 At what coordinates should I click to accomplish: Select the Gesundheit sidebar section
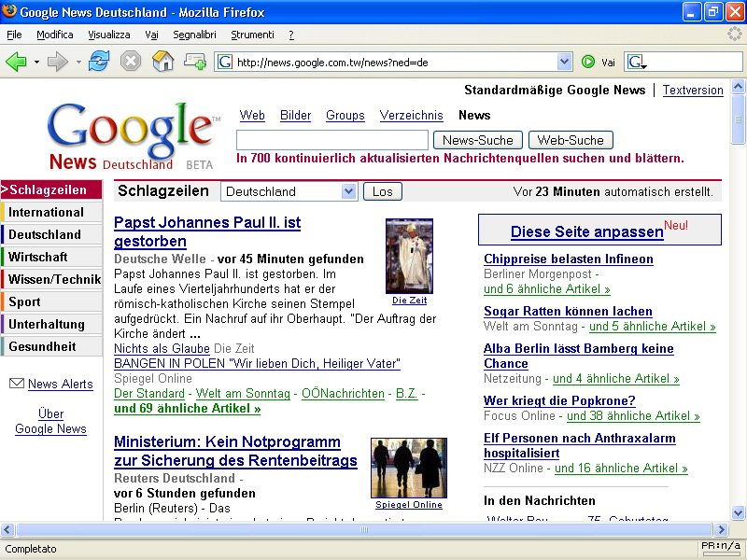coord(51,346)
